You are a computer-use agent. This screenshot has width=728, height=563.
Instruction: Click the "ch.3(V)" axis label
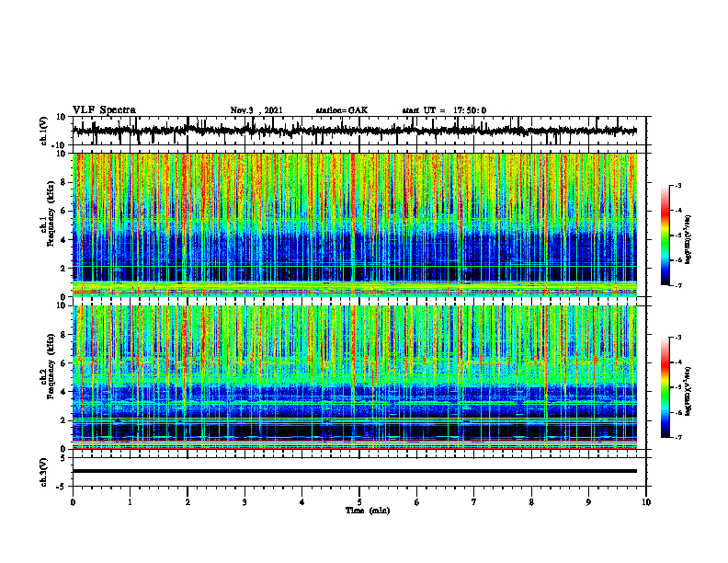(44, 472)
